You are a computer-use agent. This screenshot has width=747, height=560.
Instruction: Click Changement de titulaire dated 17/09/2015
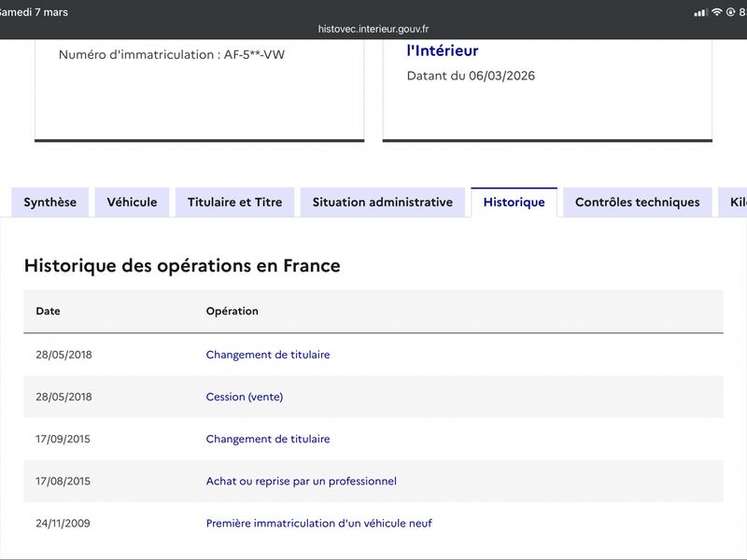tap(267, 439)
